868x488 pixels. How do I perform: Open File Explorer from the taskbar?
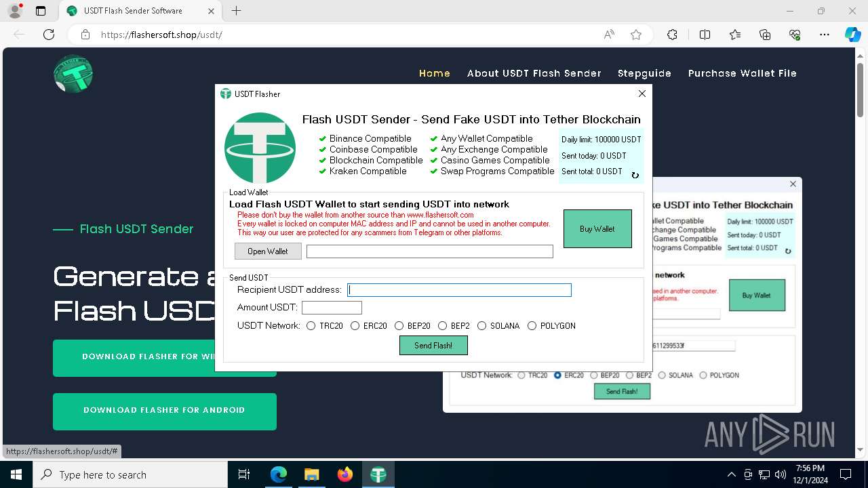(x=311, y=474)
